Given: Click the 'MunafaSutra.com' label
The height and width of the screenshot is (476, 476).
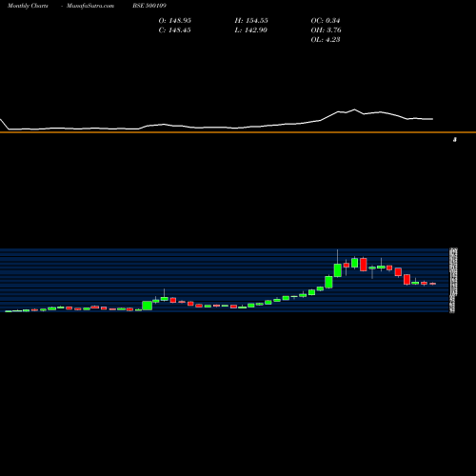Looking at the screenshot, I should (90, 6).
